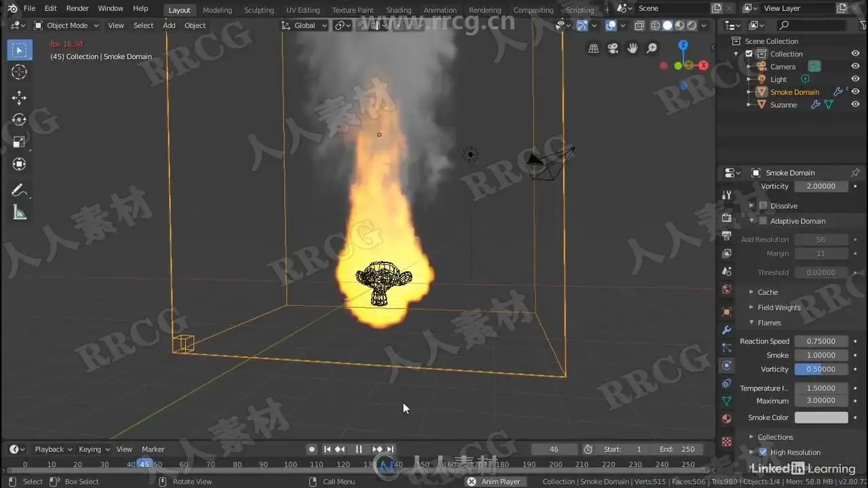This screenshot has width=868, height=488.
Task: Open the Object Constraints properties tab
Action: click(727, 383)
